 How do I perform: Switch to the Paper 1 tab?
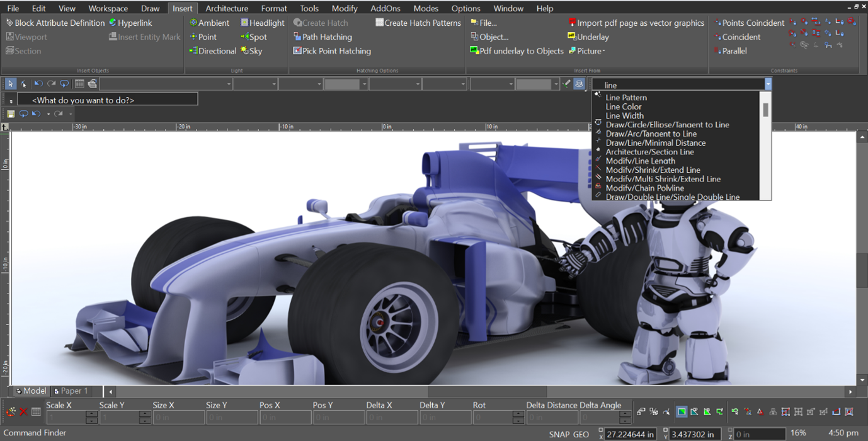tap(71, 391)
